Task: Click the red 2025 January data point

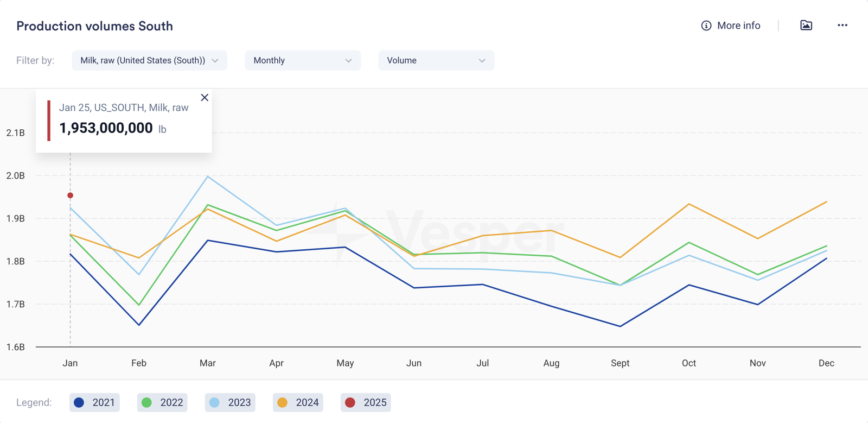Action: click(x=70, y=195)
